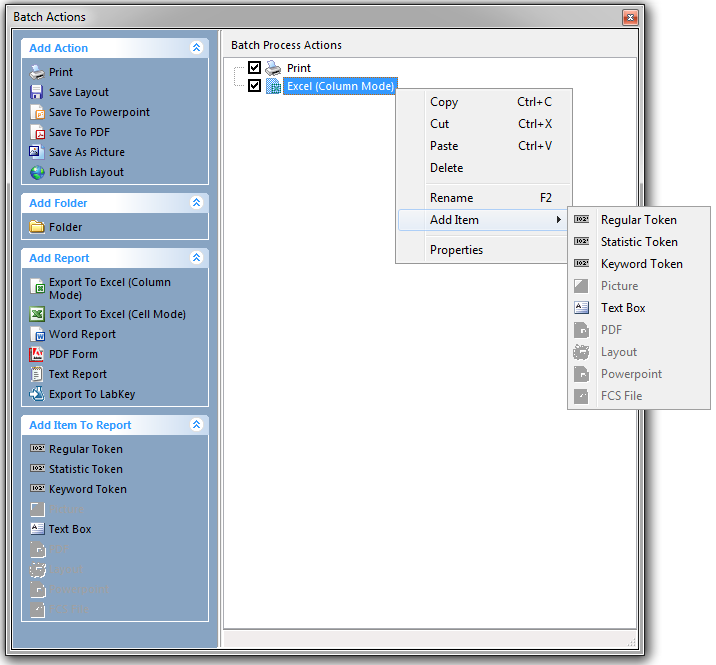Open Properties from the context menu

click(x=456, y=250)
